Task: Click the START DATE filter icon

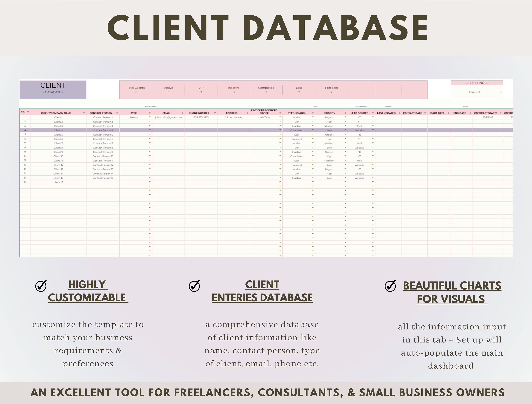Action: pos(448,113)
